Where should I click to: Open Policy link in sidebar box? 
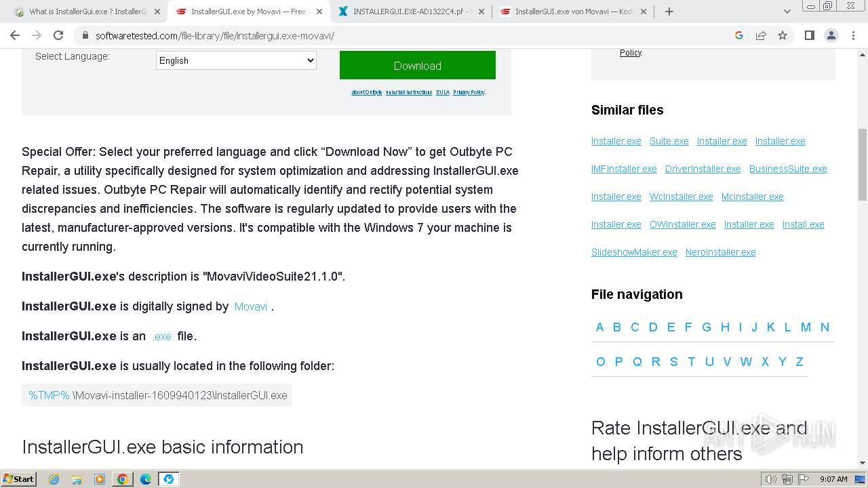click(x=630, y=53)
